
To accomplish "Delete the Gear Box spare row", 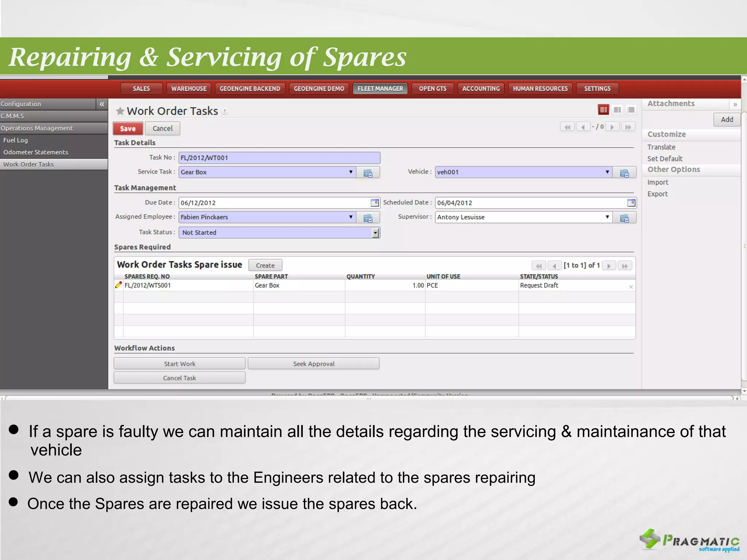I will point(631,287).
